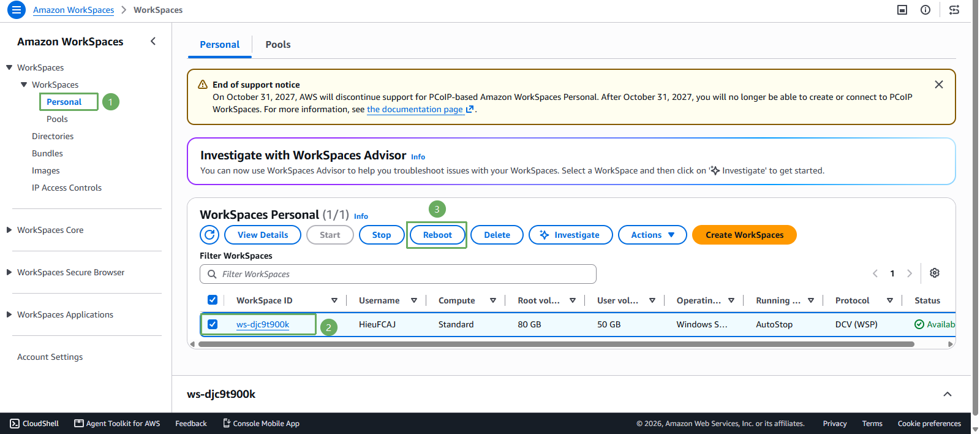
Task: Open the hamburger navigation menu
Action: point(17,10)
